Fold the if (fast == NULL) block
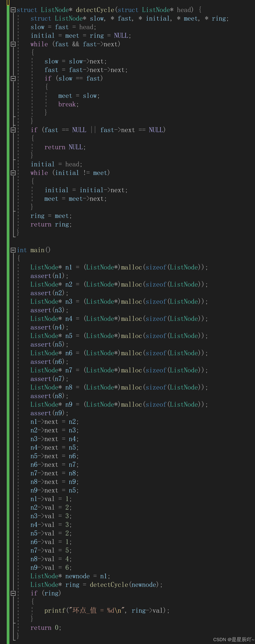This screenshot has width=255, height=644. pos(13,130)
